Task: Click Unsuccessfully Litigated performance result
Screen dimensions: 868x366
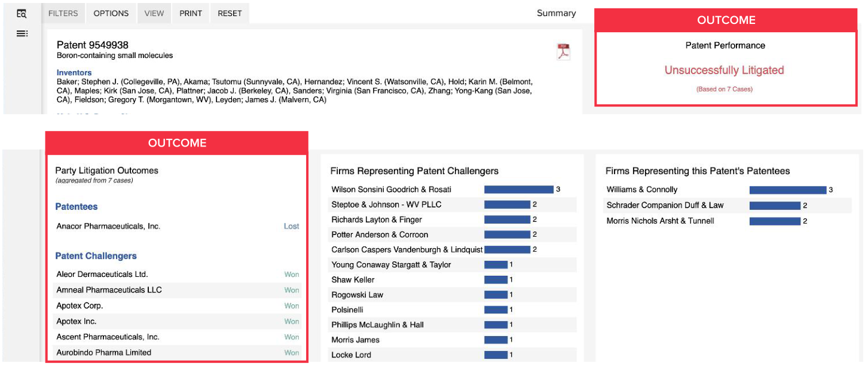Action: pyautogui.click(x=725, y=70)
